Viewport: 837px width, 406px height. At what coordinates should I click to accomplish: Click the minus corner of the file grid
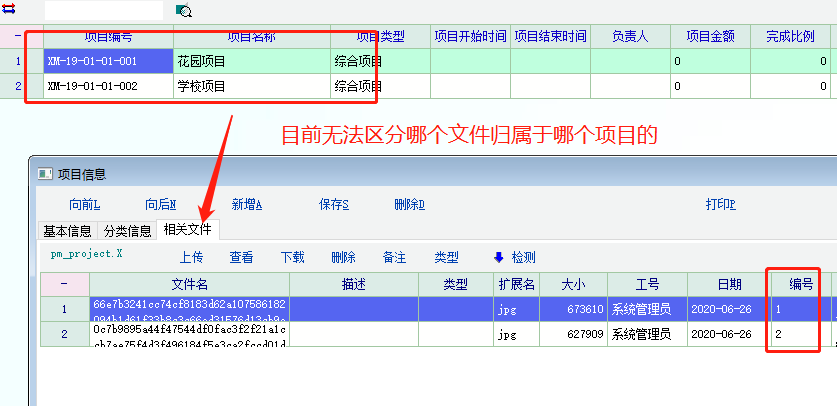64,284
